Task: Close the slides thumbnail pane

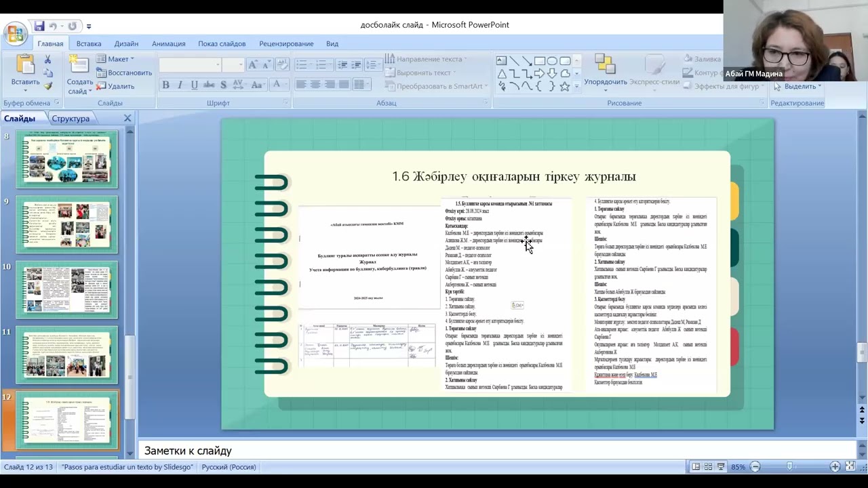Action: click(127, 118)
